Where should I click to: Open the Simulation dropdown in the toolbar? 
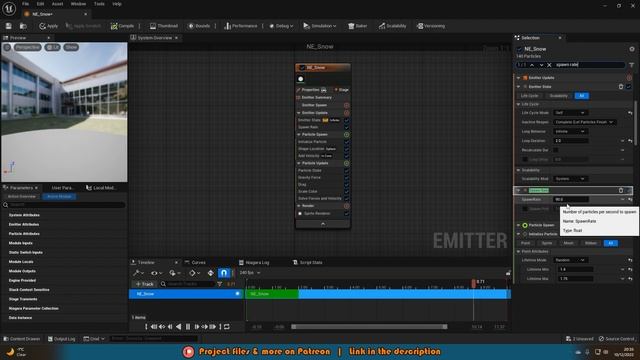[x=320, y=26]
